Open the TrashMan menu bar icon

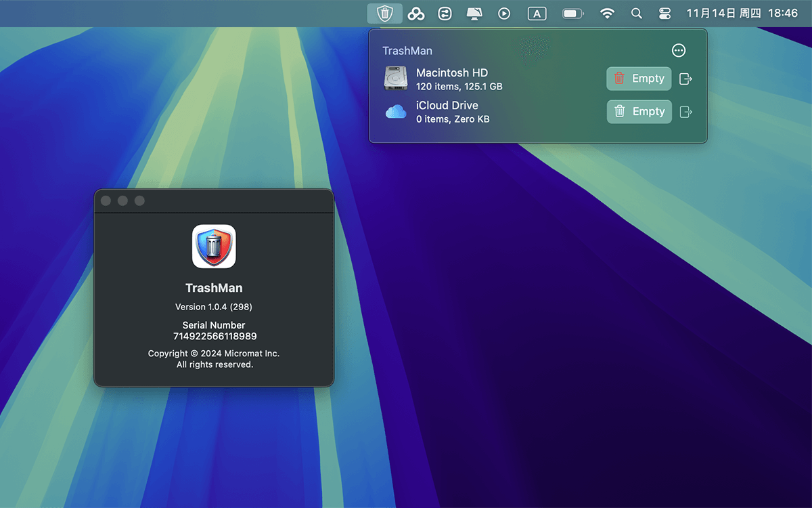coord(384,13)
